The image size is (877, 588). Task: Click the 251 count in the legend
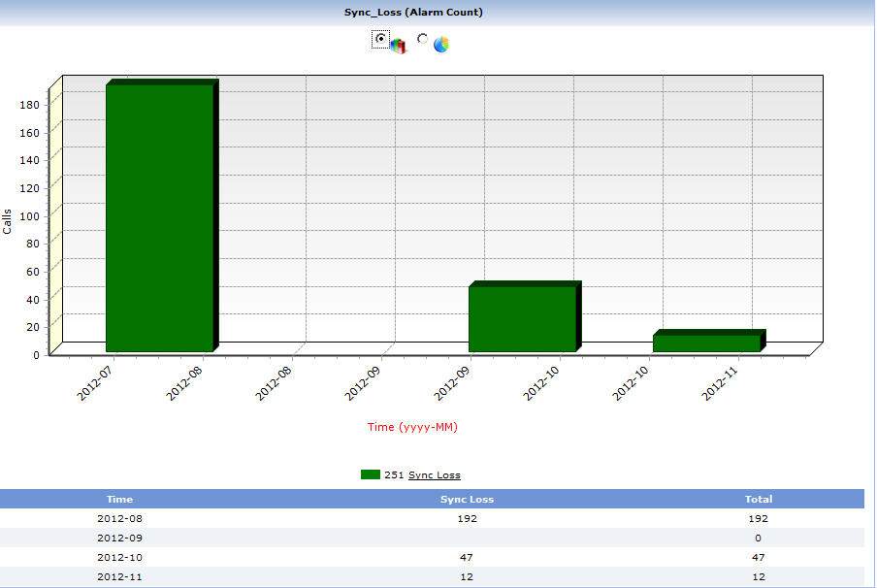[x=394, y=475]
